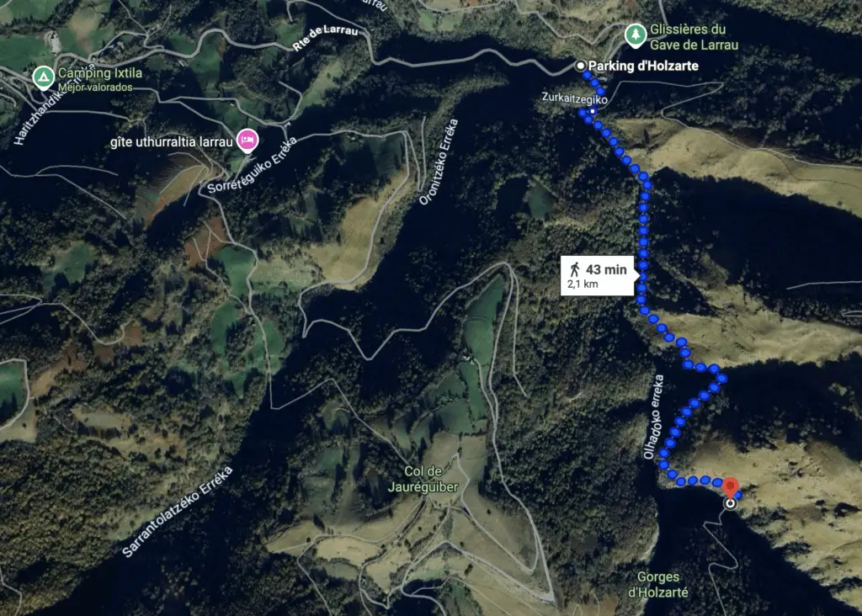Click the walking figure icon in route box
Image resolution: width=862 pixels, height=616 pixels.
[575, 269]
